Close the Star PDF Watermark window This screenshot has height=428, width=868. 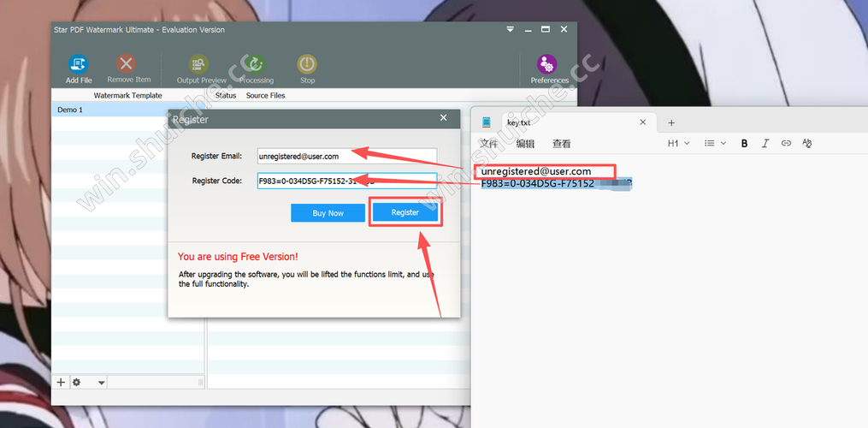click(564, 29)
